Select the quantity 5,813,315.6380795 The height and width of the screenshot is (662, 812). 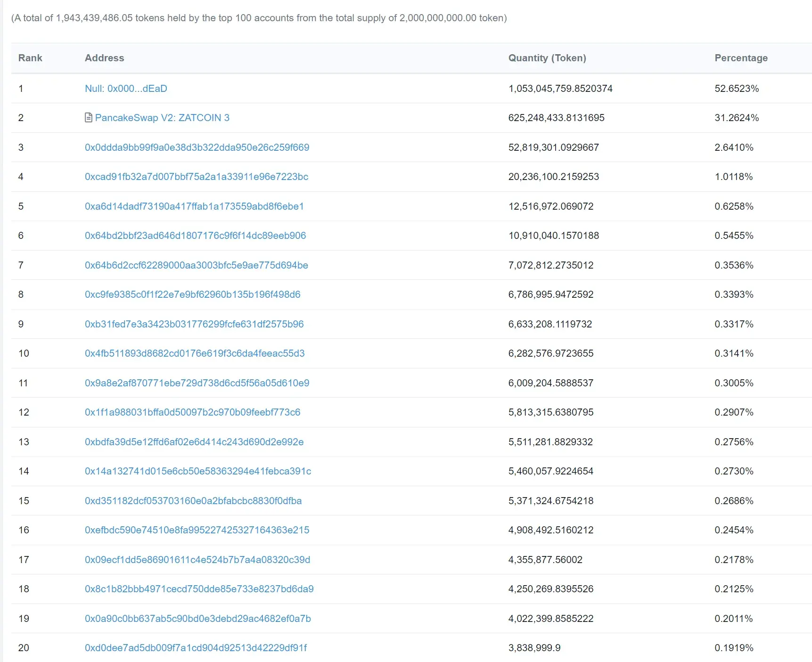(x=551, y=412)
